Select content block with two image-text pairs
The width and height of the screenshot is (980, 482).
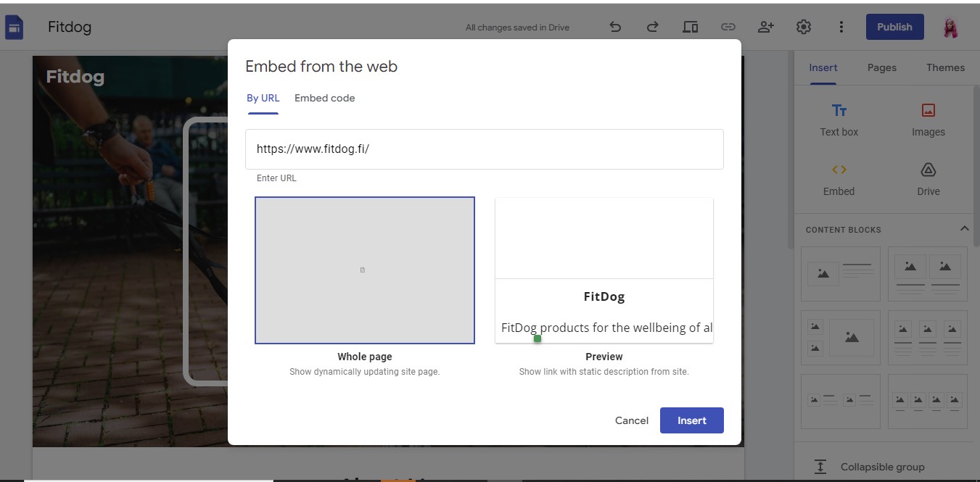pos(841,402)
